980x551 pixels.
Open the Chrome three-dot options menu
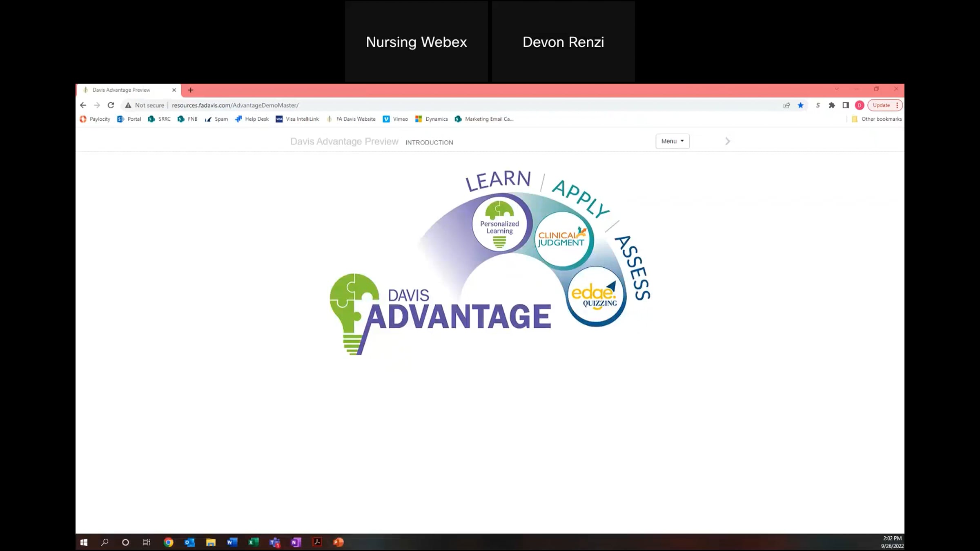897,105
